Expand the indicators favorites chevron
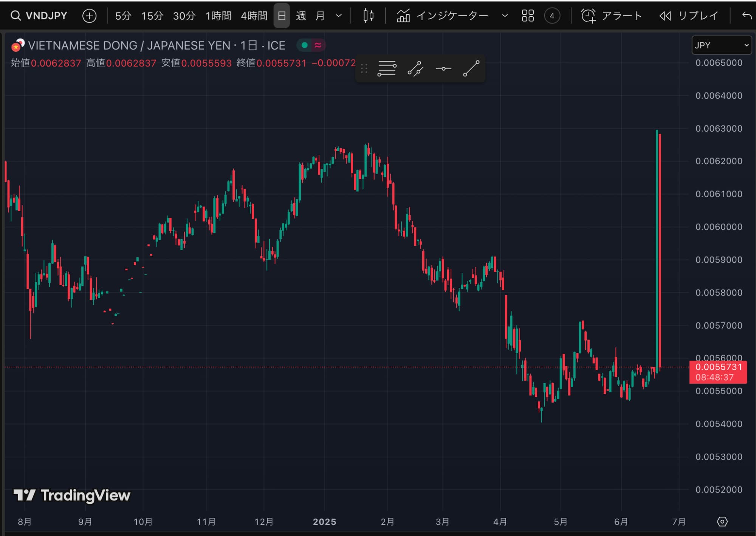Image resolution: width=756 pixels, height=536 pixels. (x=505, y=16)
